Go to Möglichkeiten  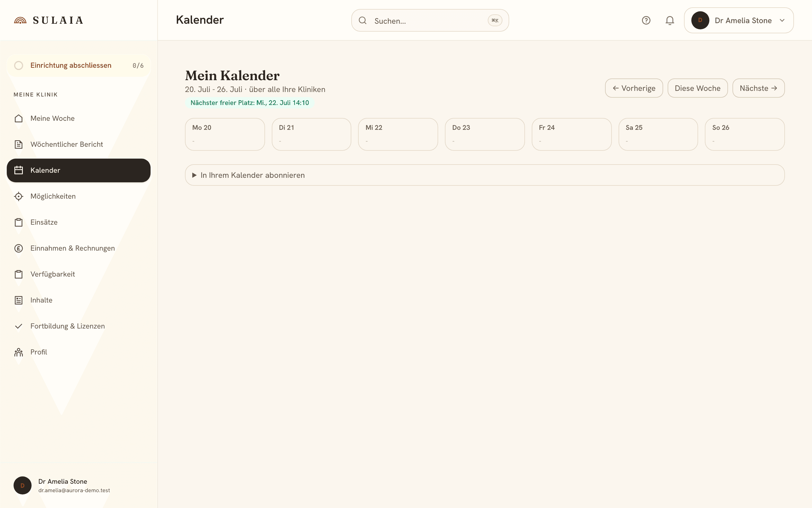click(78, 196)
